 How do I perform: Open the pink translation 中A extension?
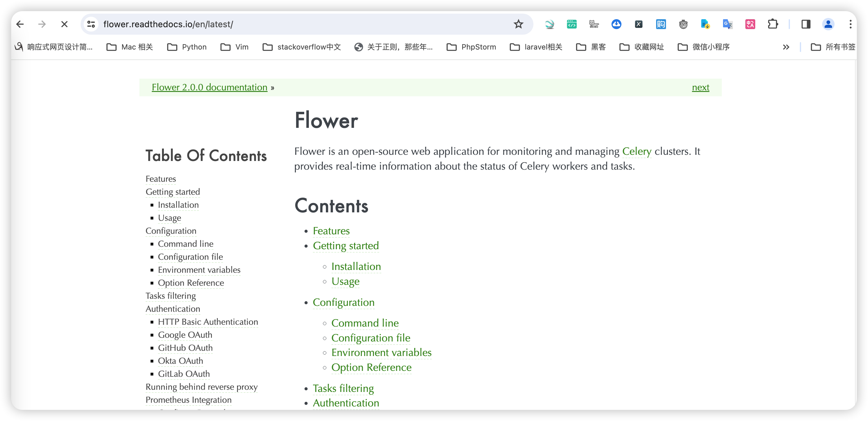click(750, 24)
